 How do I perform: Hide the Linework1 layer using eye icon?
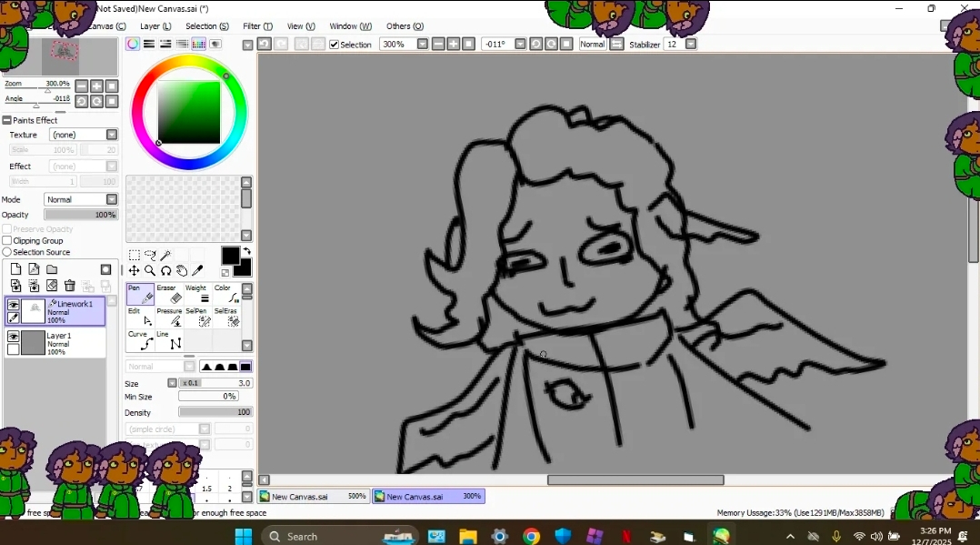(x=14, y=305)
